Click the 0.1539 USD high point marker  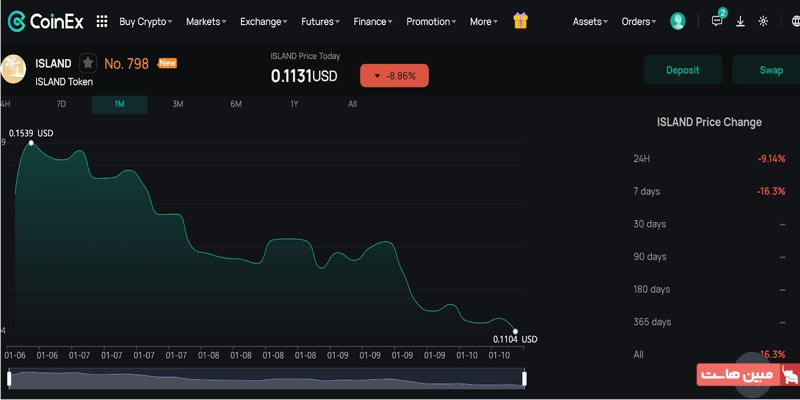31,143
